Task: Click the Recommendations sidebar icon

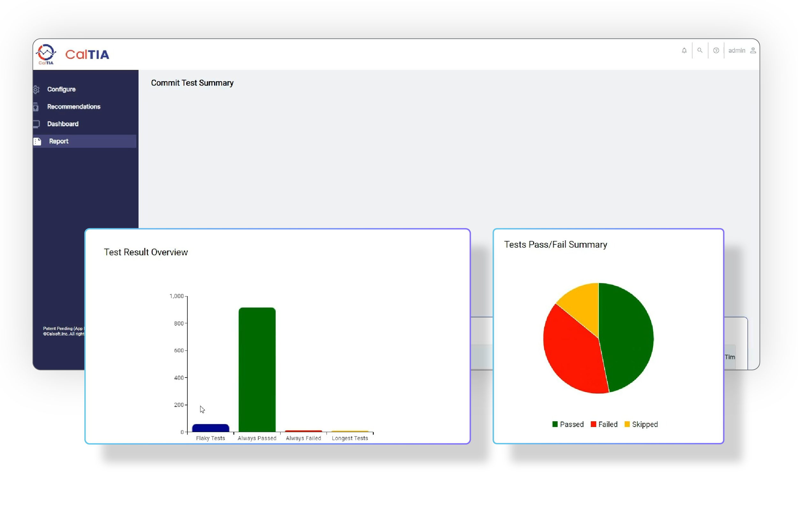Action: point(36,107)
